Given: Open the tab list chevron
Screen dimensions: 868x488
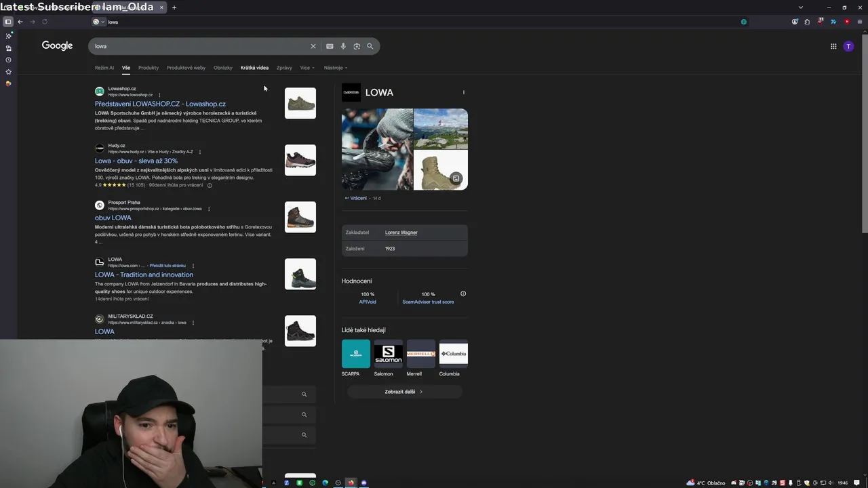Looking at the screenshot, I should (801, 7).
